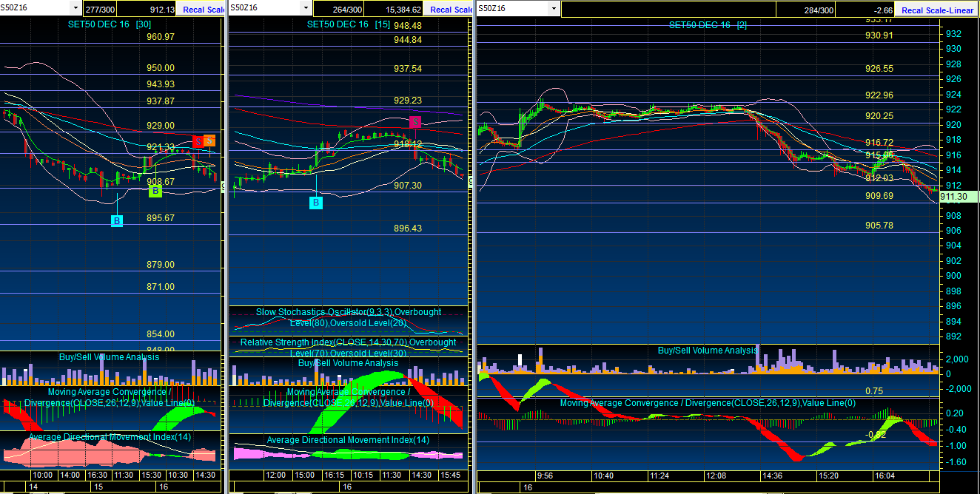Click the 284/300 bar count field
The height and width of the screenshot is (494, 980).
tap(806, 10)
